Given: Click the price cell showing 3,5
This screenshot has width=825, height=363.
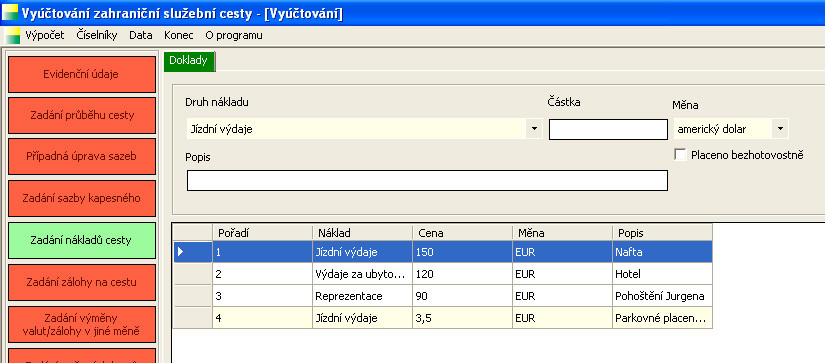Looking at the screenshot, I should click(x=462, y=318).
